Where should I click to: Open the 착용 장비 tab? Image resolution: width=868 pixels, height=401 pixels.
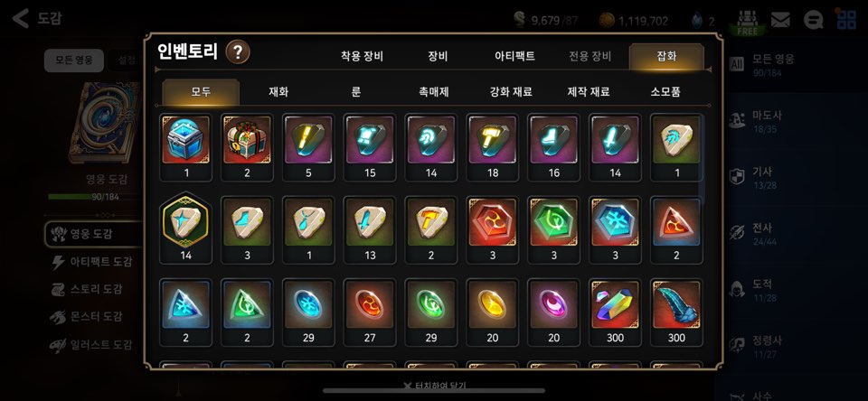(362, 56)
